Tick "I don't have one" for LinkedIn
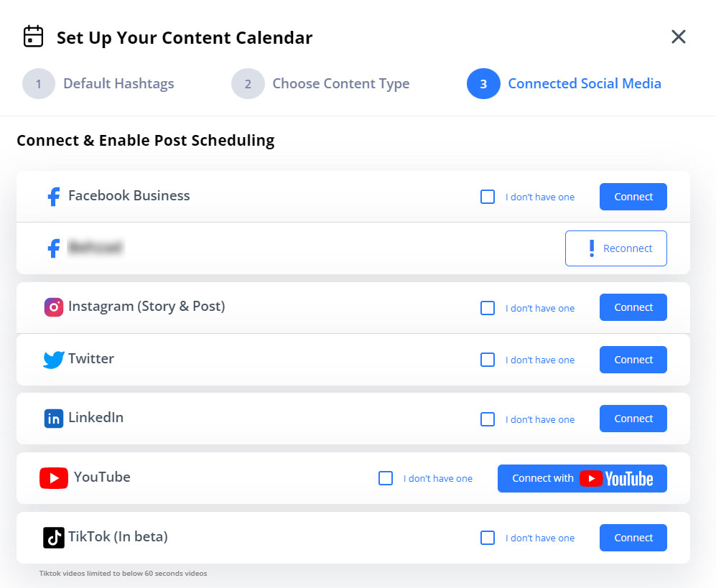The image size is (716, 588). pyautogui.click(x=488, y=419)
